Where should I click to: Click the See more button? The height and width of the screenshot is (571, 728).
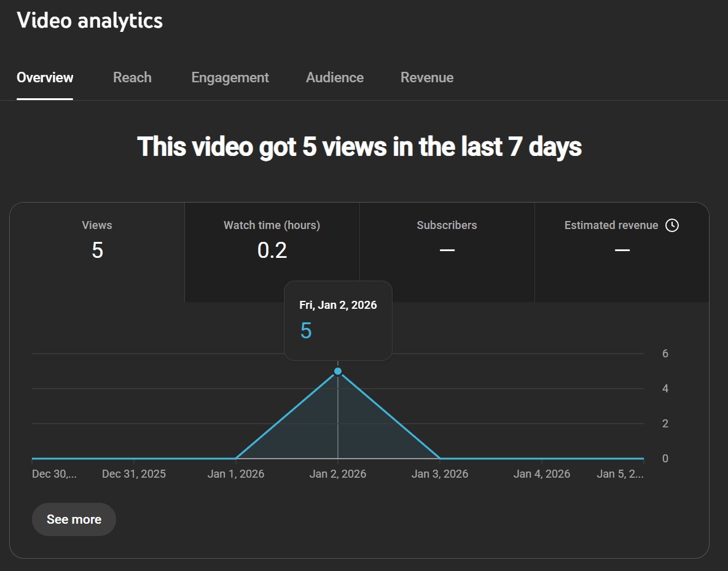coord(74,519)
